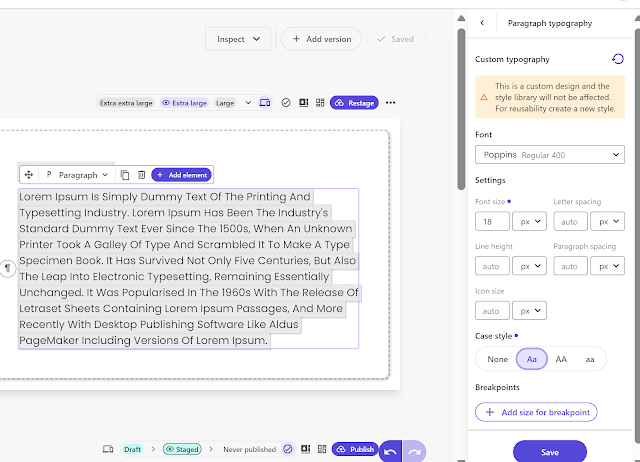Open the device preview icon in top toolbar

coord(264,103)
